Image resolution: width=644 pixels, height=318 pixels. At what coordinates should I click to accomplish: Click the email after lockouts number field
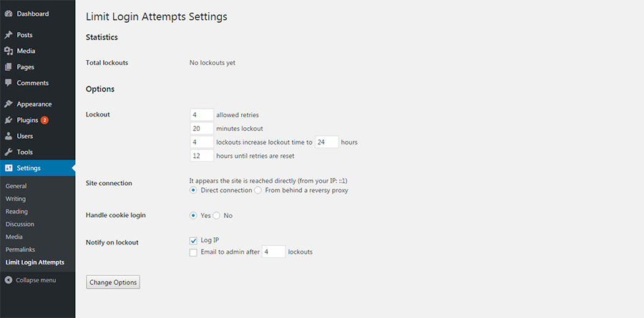(273, 252)
